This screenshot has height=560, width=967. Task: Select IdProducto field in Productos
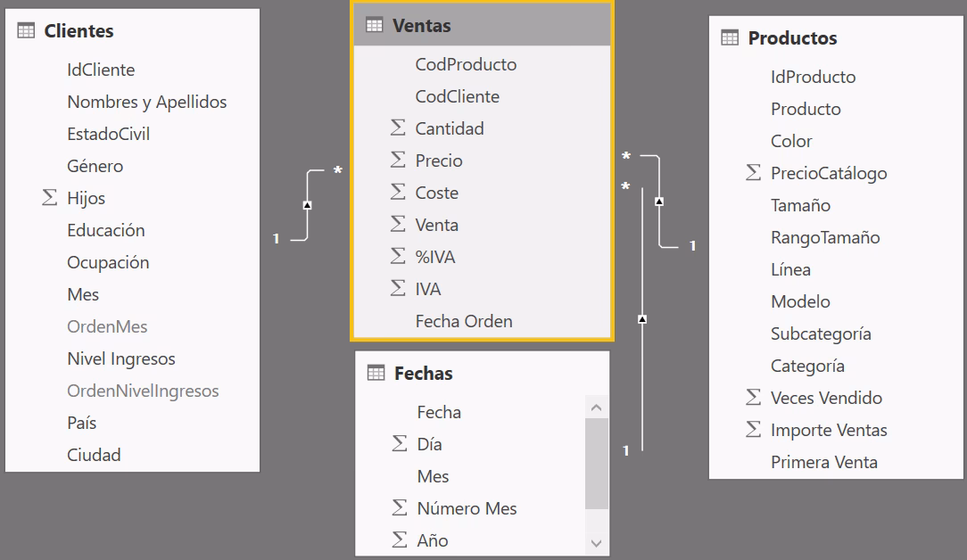tap(814, 77)
